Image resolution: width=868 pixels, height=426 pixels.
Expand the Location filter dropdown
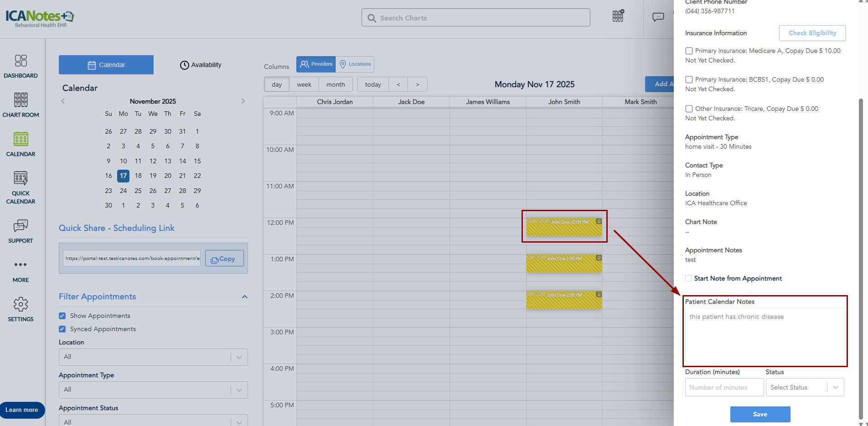153,357
